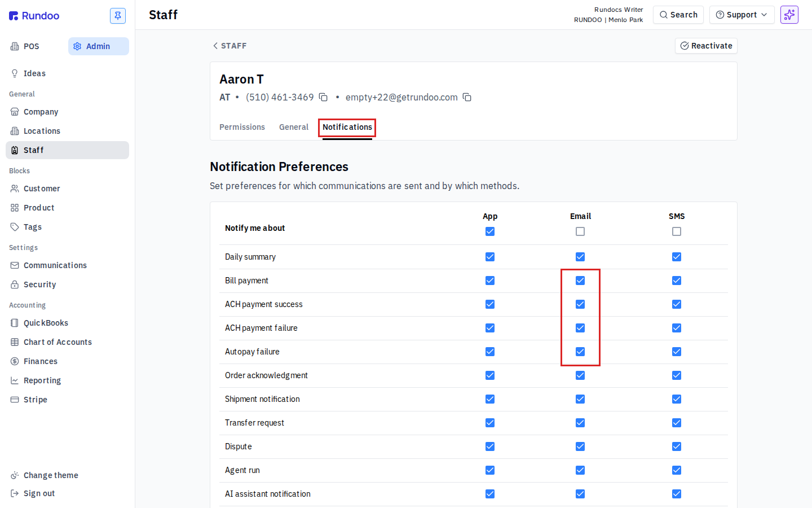Click the QuickBooks book icon
The width and height of the screenshot is (812, 508).
point(15,323)
